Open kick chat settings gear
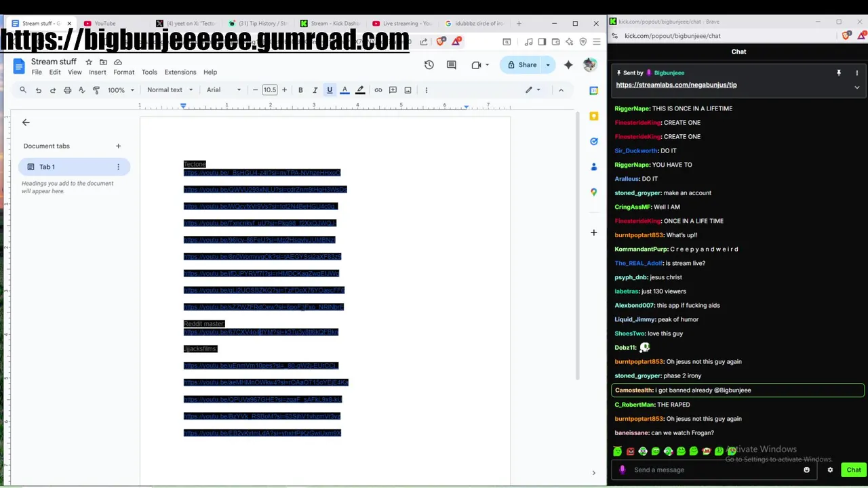The height and width of the screenshot is (488, 868). (829, 470)
